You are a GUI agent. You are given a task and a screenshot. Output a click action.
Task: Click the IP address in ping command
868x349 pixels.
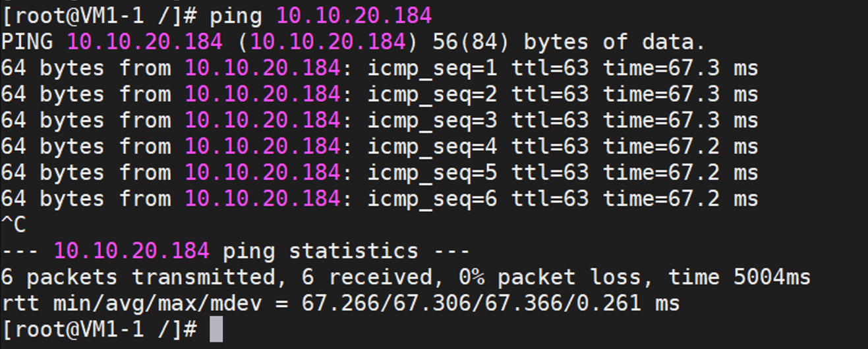coord(354,16)
